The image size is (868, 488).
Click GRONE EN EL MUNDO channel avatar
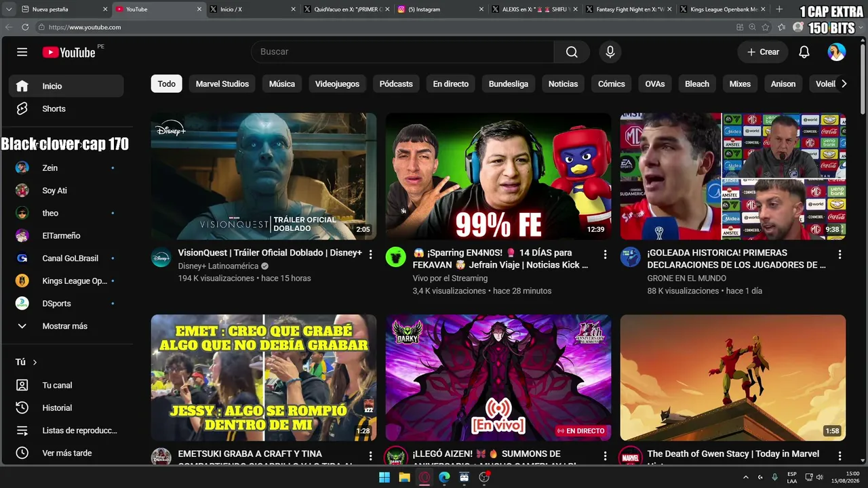631,257
